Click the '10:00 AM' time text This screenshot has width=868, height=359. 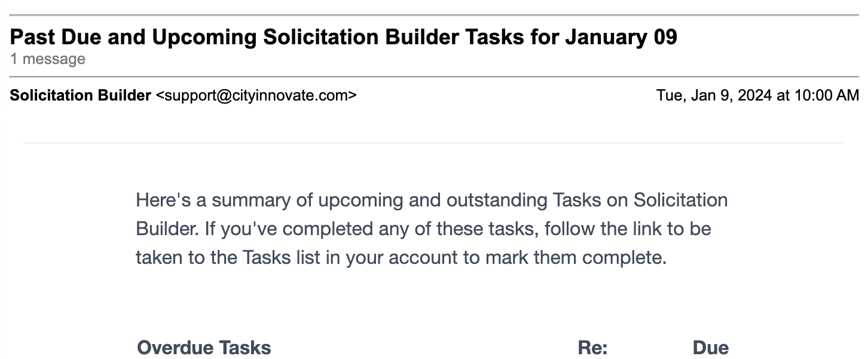point(826,95)
